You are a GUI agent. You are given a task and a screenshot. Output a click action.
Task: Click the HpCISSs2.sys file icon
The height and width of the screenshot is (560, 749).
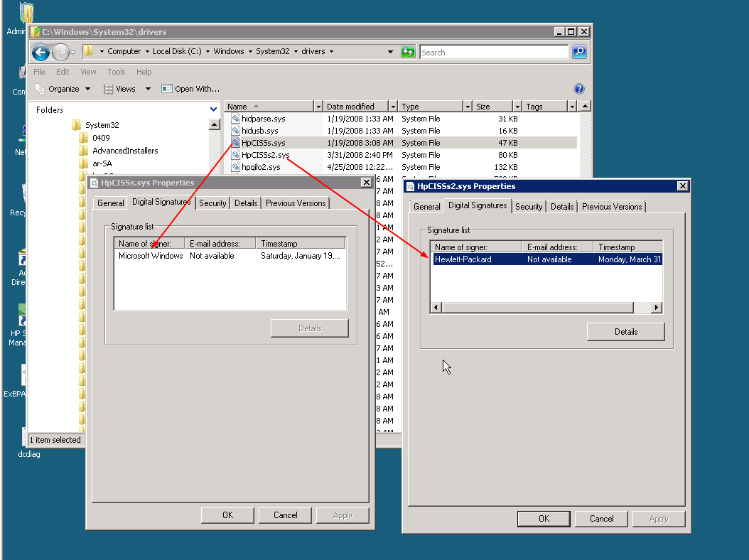click(x=235, y=155)
